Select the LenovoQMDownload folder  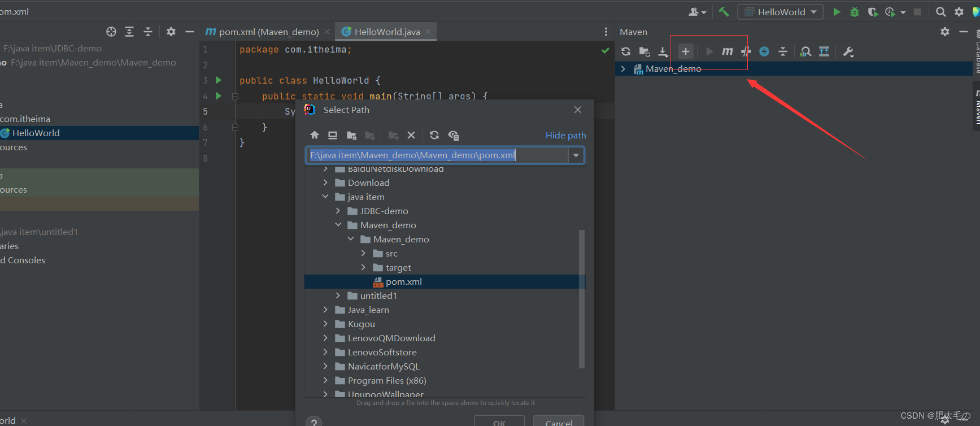pyautogui.click(x=391, y=338)
